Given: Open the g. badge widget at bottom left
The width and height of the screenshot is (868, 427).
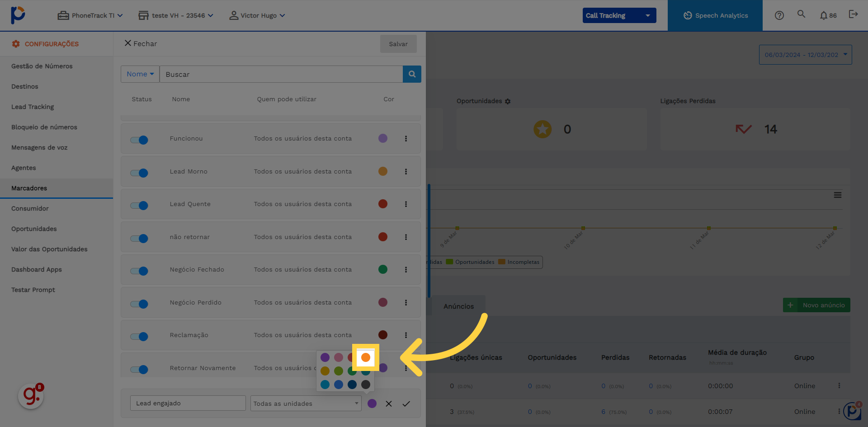Looking at the screenshot, I should click(x=31, y=396).
